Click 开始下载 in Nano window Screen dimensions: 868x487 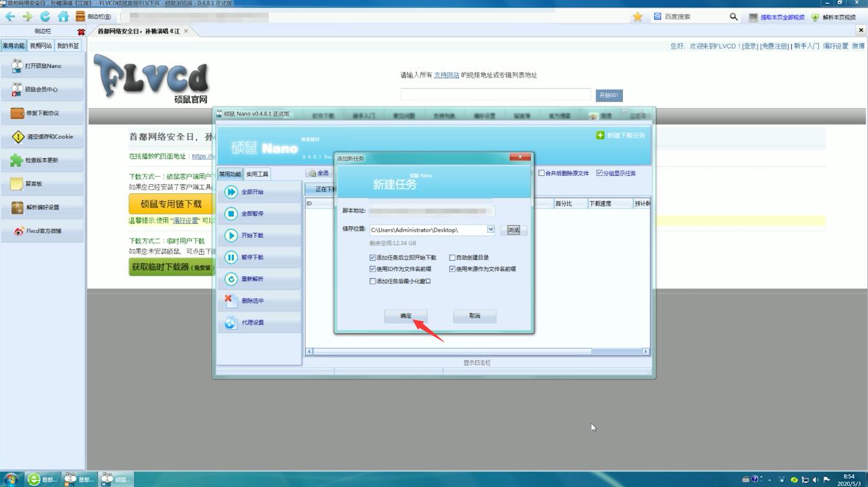coord(259,235)
